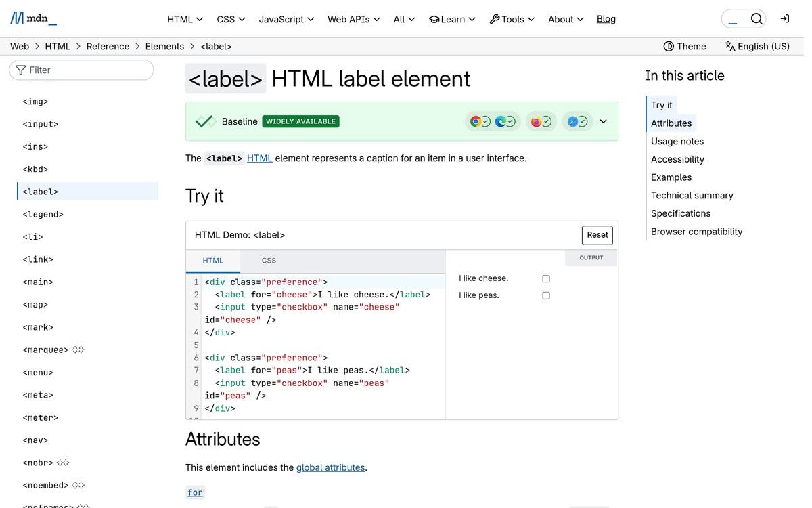Click the deprecated icon next to <marquee>
This screenshot has height=508, width=812.
78,350
